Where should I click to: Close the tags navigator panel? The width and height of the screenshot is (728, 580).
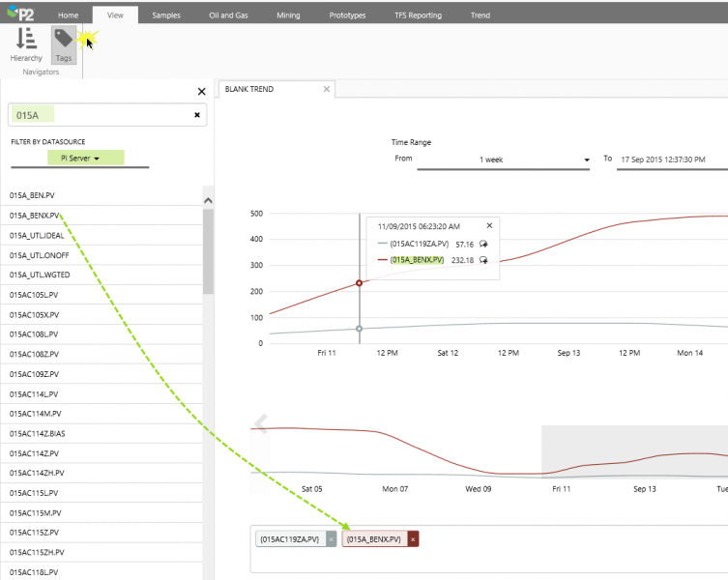click(x=201, y=91)
